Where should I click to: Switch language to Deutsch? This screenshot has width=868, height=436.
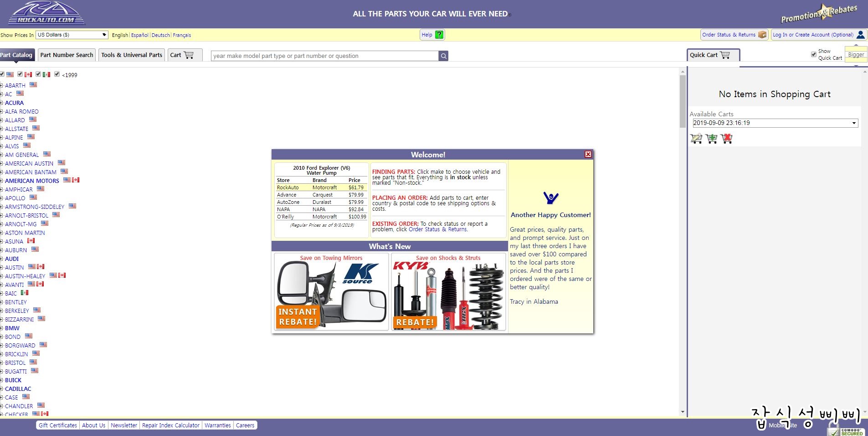161,35
